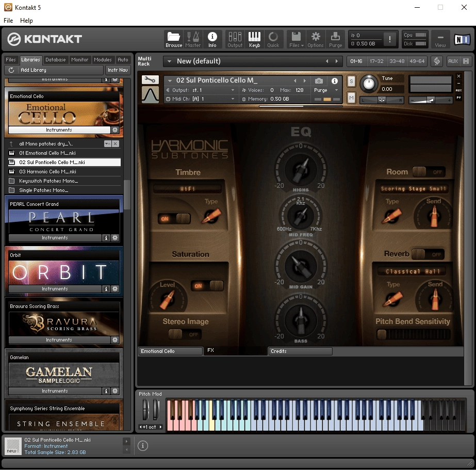476x470 pixels.
Task: Click the panic exclamation mark button
Action: pos(389,39)
